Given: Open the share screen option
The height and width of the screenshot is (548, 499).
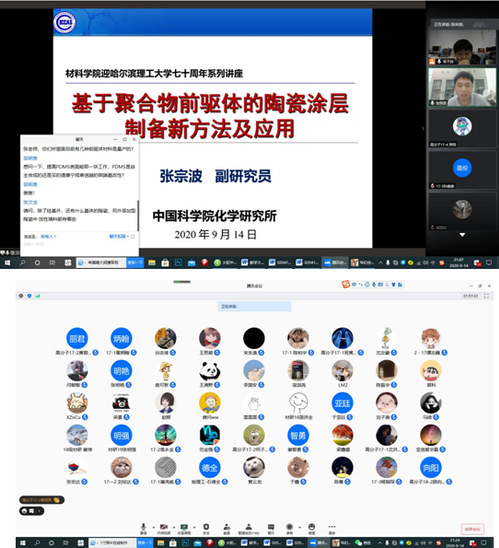Looking at the screenshot, I should click(x=184, y=527).
